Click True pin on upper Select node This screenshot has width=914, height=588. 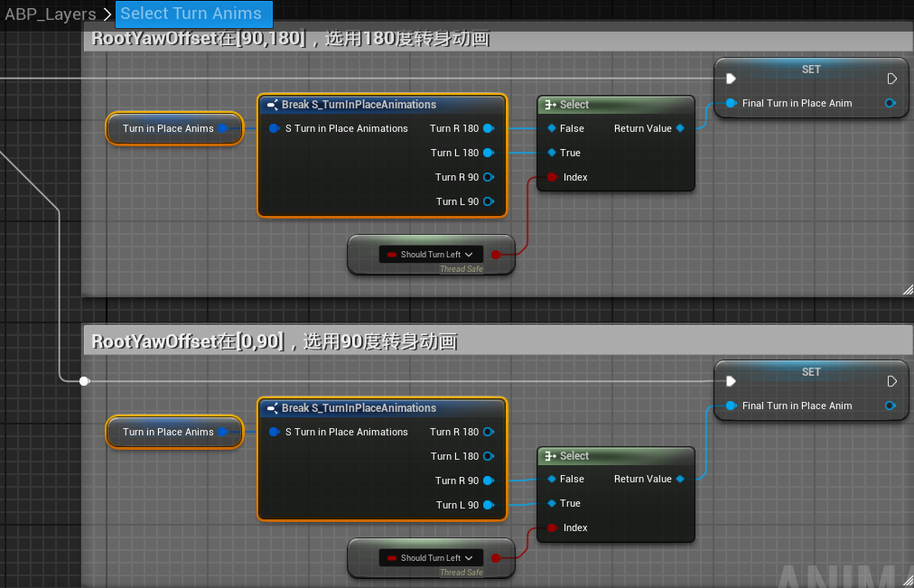click(x=552, y=153)
